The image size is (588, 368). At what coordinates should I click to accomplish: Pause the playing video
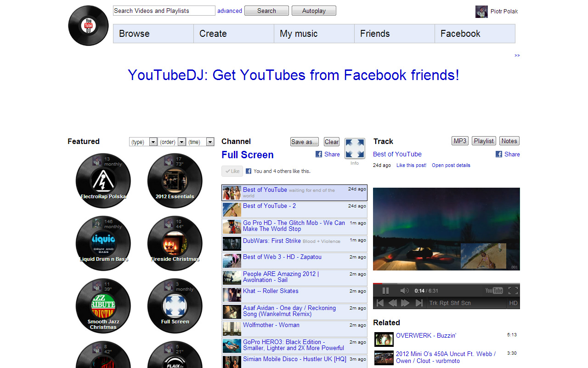pyautogui.click(x=385, y=290)
